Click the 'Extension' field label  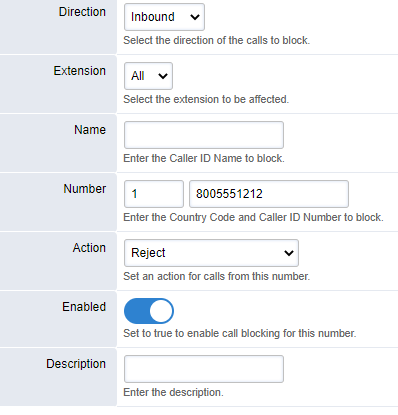(x=80, y=71)
